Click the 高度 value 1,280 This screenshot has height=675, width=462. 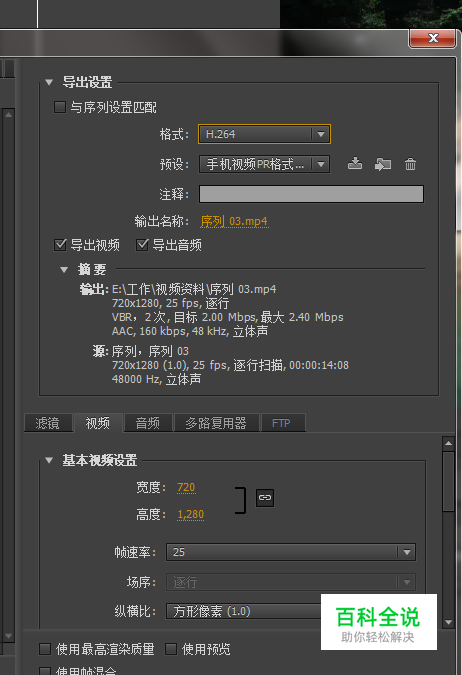click(x=190, y=514)
